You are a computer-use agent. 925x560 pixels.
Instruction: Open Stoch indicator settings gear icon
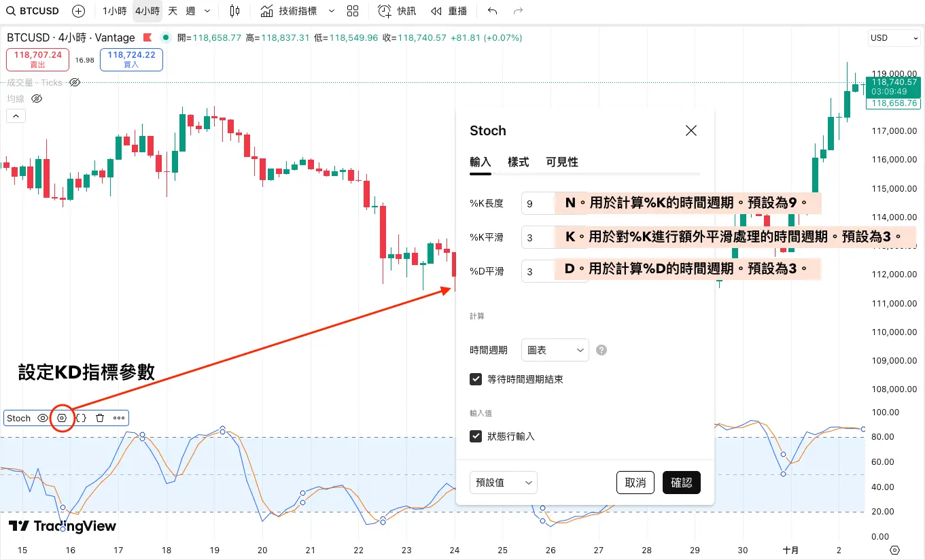[x=62, y=418]
